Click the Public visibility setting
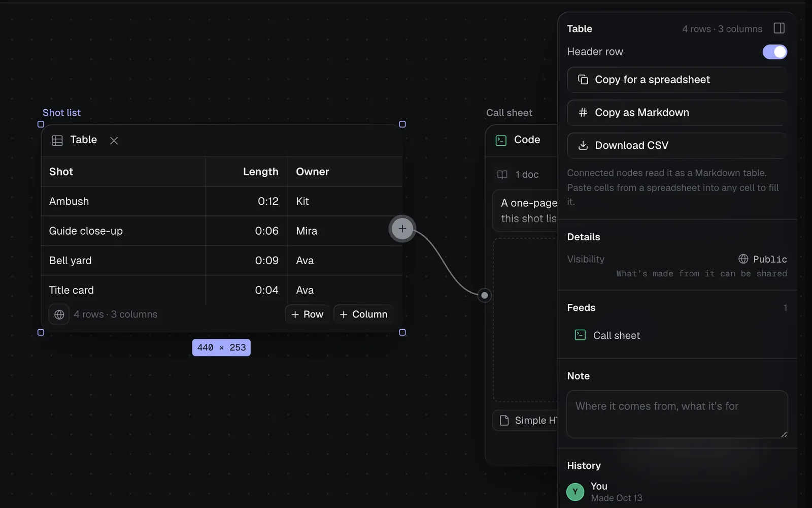Screen dimensions: 812x508 [x=762, y=259]
